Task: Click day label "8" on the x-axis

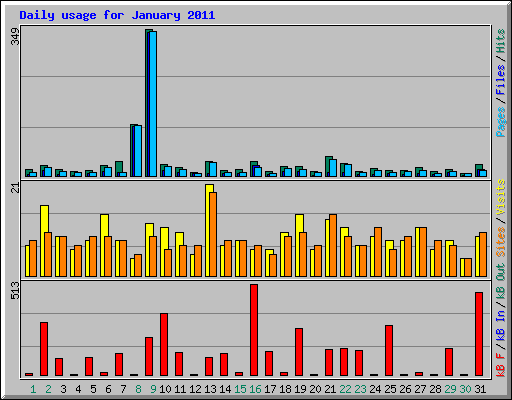Action: tap(138, 389)
